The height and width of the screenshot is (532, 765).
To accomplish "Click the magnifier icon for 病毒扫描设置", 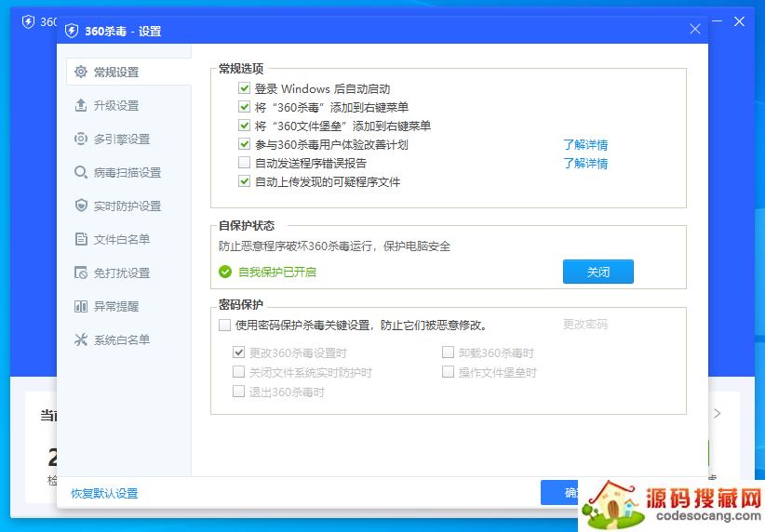I will click(x=81, y=173).
